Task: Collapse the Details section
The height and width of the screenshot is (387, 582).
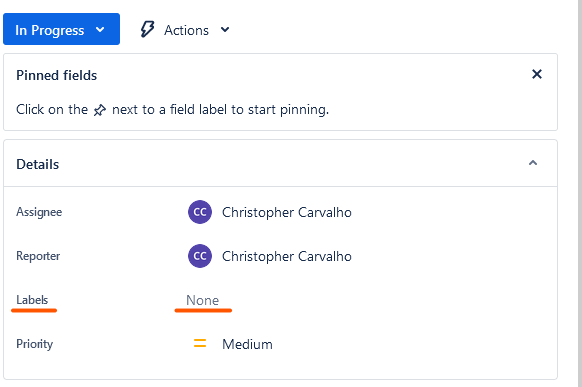Action: tap(533, 163)
